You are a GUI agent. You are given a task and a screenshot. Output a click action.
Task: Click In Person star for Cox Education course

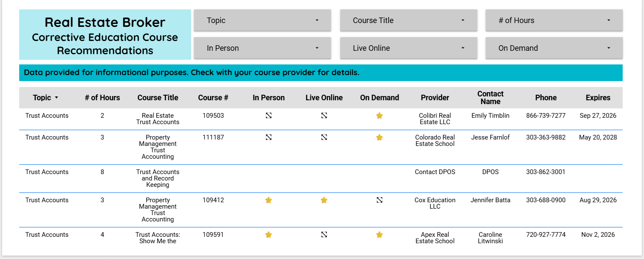[269, 200]
